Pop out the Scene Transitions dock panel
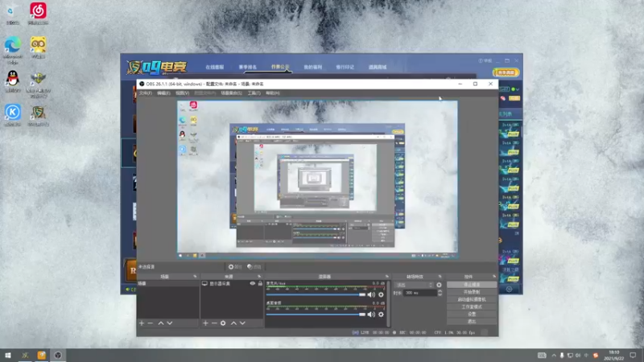This screenshot has height=362, width=644. point(440,277)
